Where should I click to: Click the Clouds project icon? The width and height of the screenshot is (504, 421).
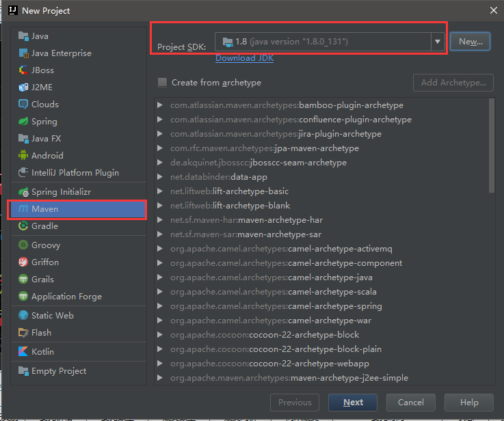(23, 105)
